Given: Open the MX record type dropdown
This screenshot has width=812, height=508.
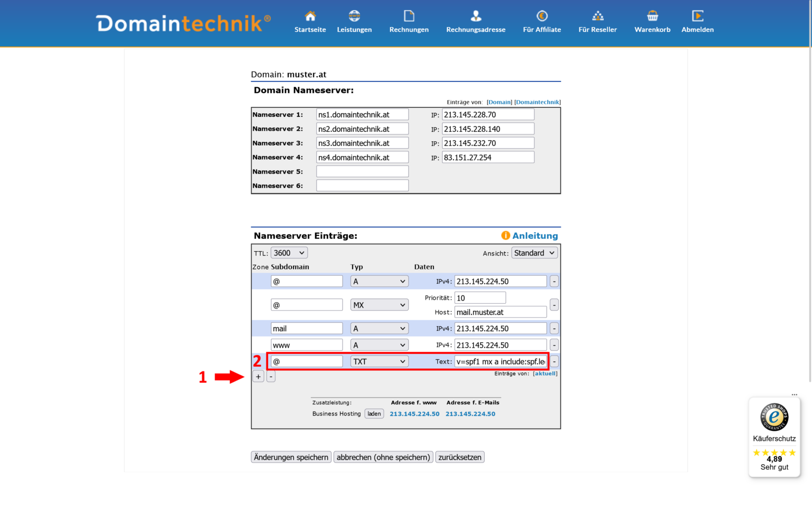Looking at the screenshot, I should pyautogui.click(x=379, y=305).
